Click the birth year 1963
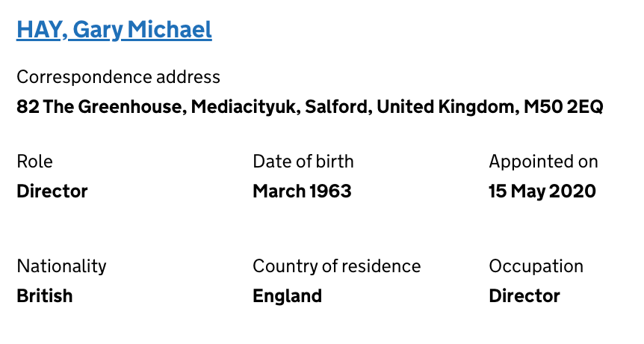 point(330,191)
